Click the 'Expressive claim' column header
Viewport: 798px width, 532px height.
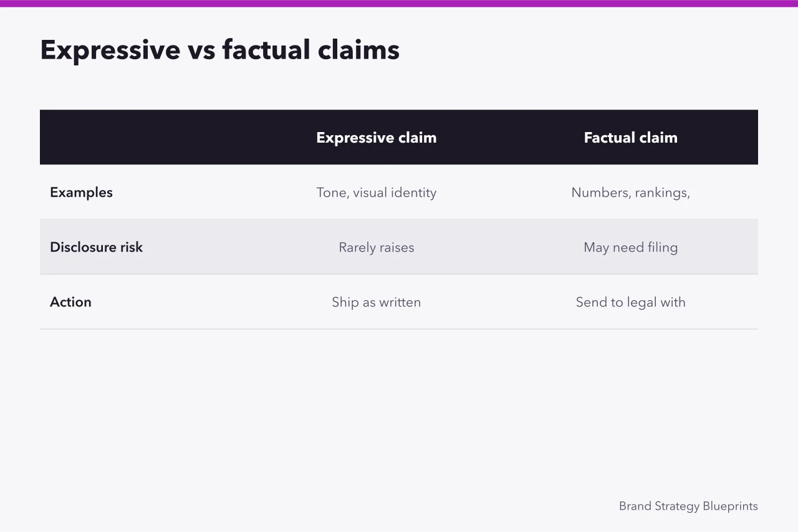377,138
